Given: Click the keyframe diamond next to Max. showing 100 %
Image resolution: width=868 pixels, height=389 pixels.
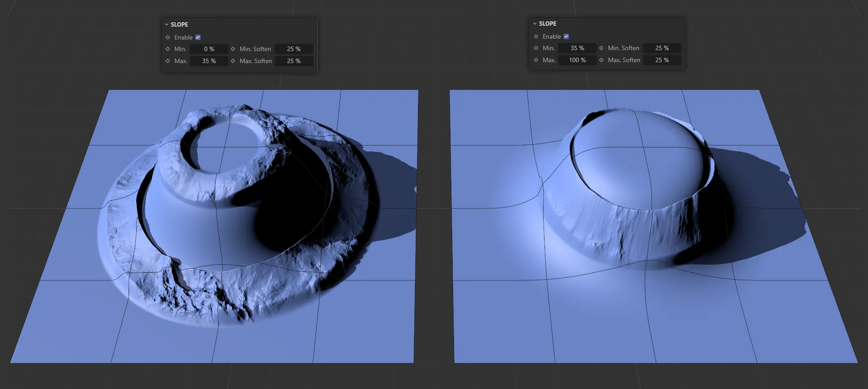Looking at the screenshot, I should tap(536, 60).
